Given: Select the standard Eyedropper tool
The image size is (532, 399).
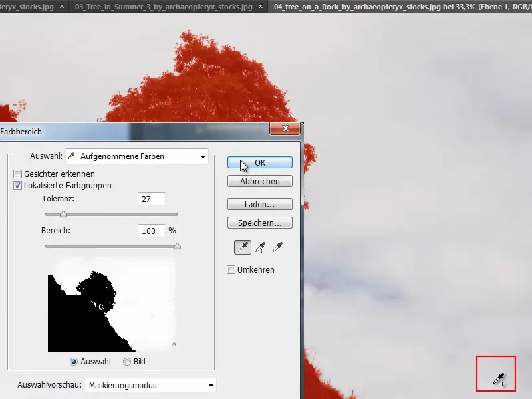Looking at the screenshot, I should tap(243, 247).
